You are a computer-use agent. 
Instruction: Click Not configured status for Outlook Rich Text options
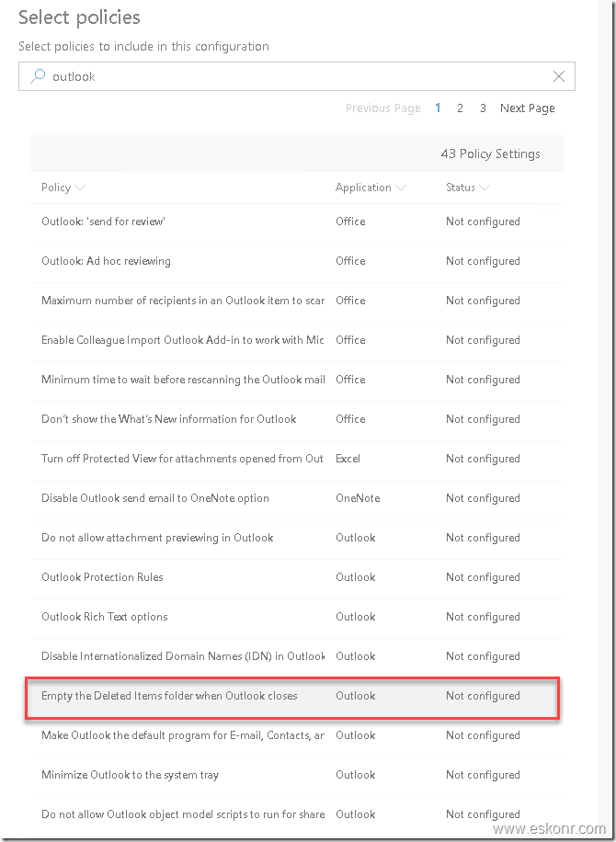483,617
